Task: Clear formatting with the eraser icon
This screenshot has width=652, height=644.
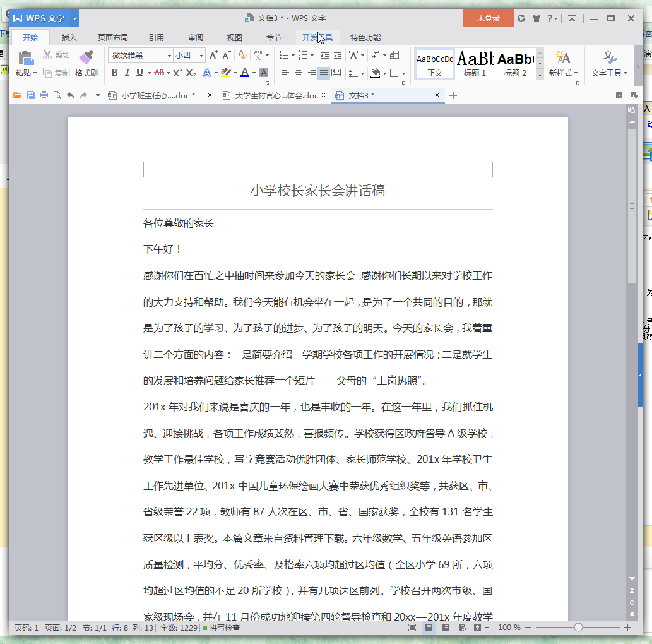Action: click(242, 55)
